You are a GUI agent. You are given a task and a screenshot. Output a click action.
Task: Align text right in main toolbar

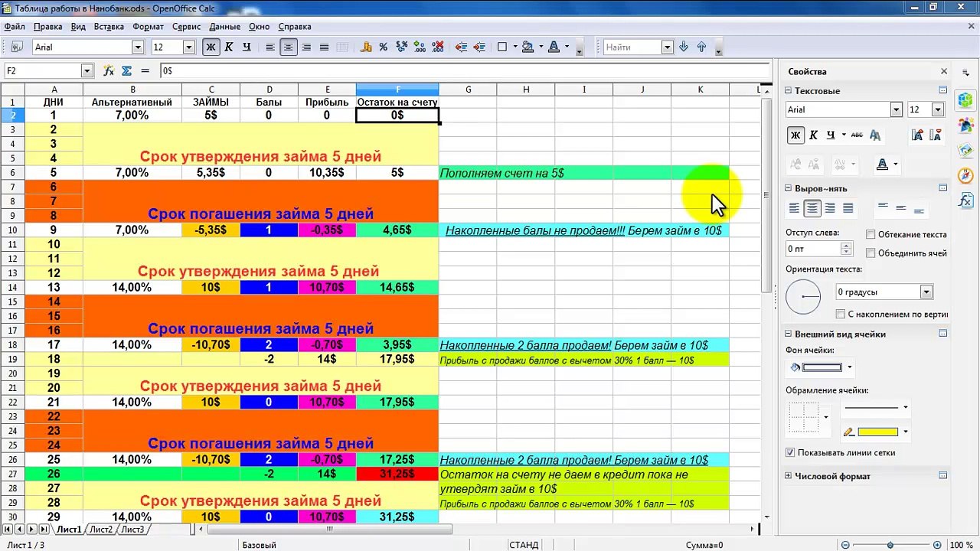[306, 47]
